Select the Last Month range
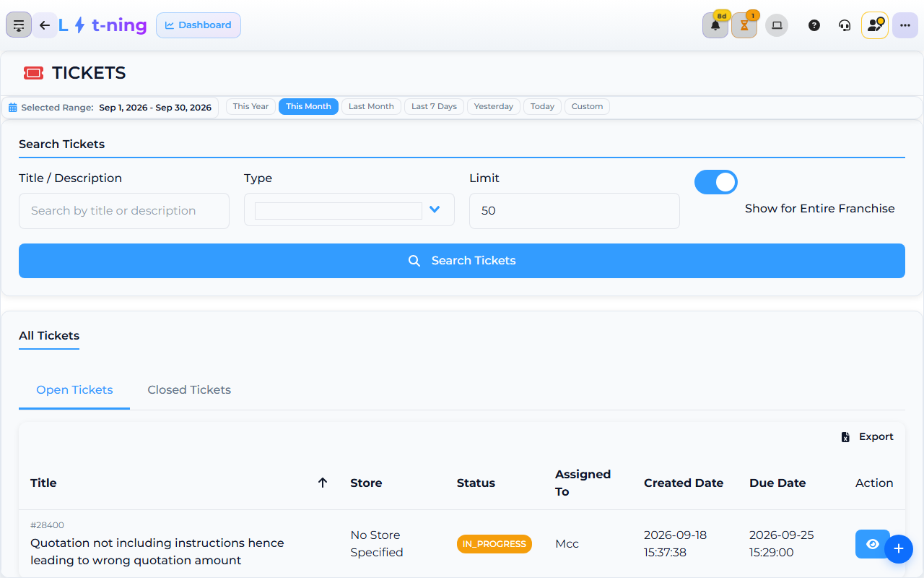Viewport: 924px width, 578px height. [x=371, y=107]
